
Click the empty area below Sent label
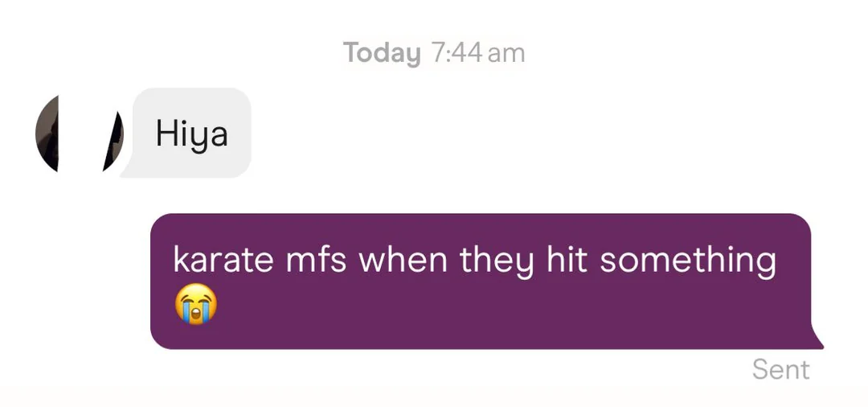coord(780,394)
